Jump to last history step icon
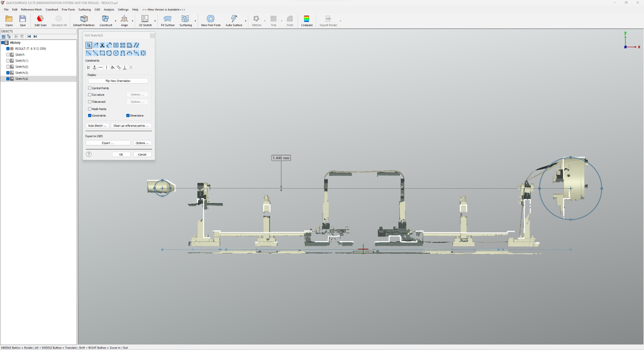This screenshot has height=350, width=644. tap(35, 37)
